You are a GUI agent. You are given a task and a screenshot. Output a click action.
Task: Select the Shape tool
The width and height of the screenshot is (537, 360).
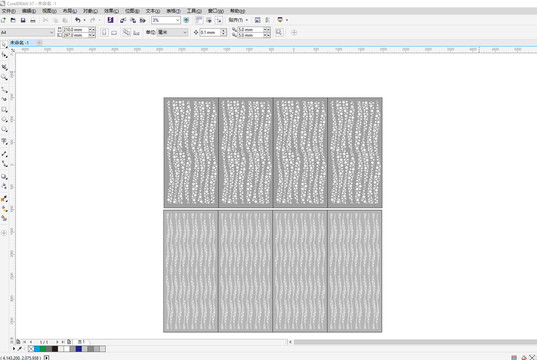coord(4,55)
